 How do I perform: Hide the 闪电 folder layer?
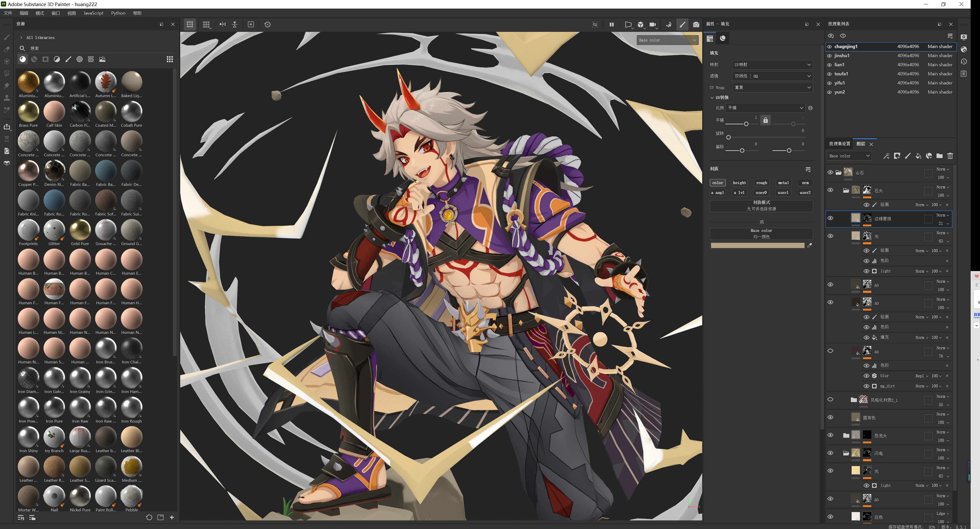[830, 453]
